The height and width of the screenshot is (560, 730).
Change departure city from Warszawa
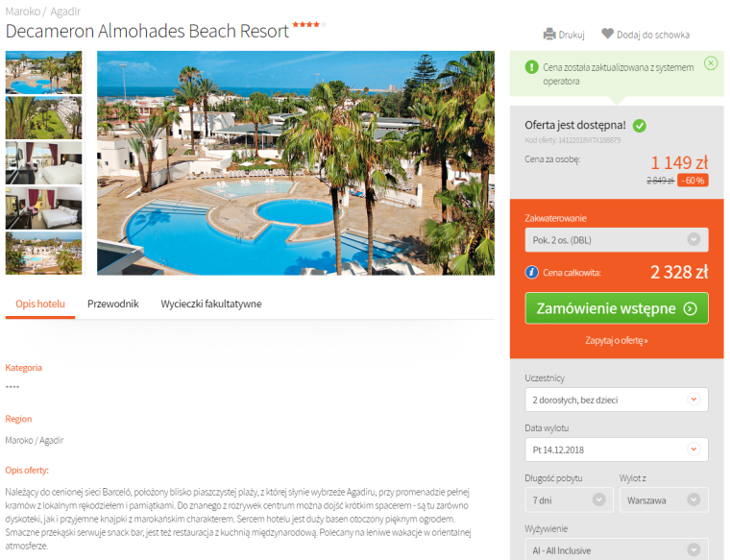tap(664, 499)
